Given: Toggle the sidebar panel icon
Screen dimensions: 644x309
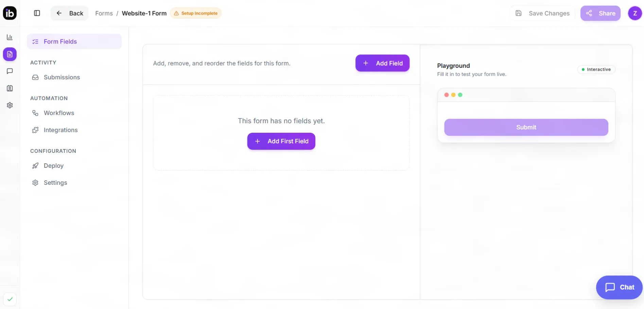Looking at the screenshot, I should point(37,13).
